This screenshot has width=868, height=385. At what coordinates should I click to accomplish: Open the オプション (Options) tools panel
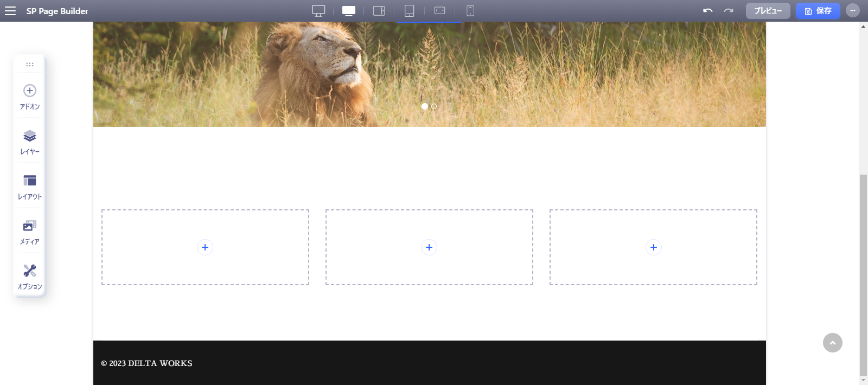point(30,277)
